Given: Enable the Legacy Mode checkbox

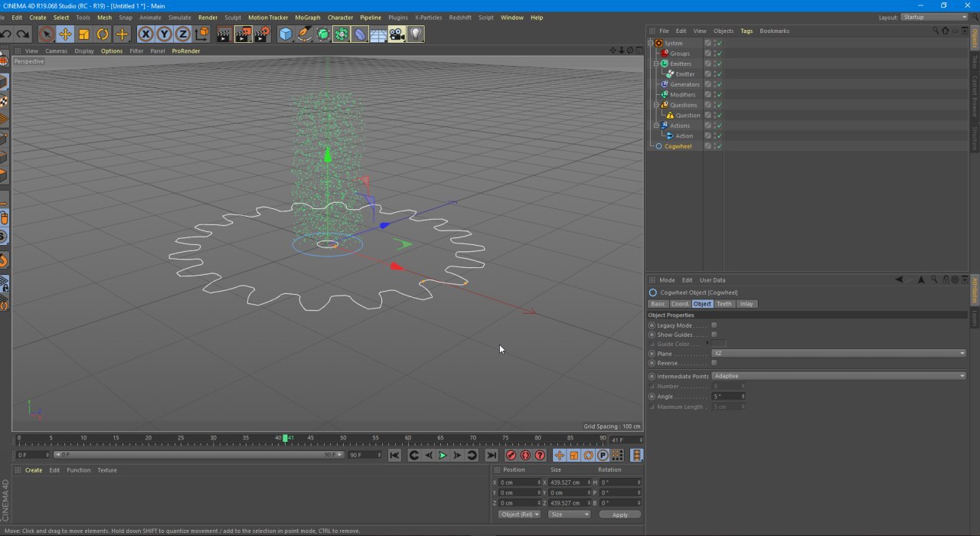Looking at the screenshot, I should pos(714,325).
